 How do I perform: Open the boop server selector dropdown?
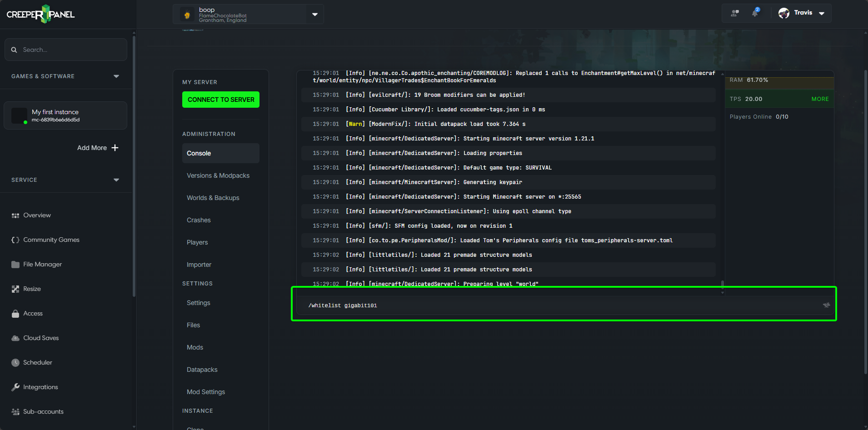pyautogui.click(x=314, y=14)
